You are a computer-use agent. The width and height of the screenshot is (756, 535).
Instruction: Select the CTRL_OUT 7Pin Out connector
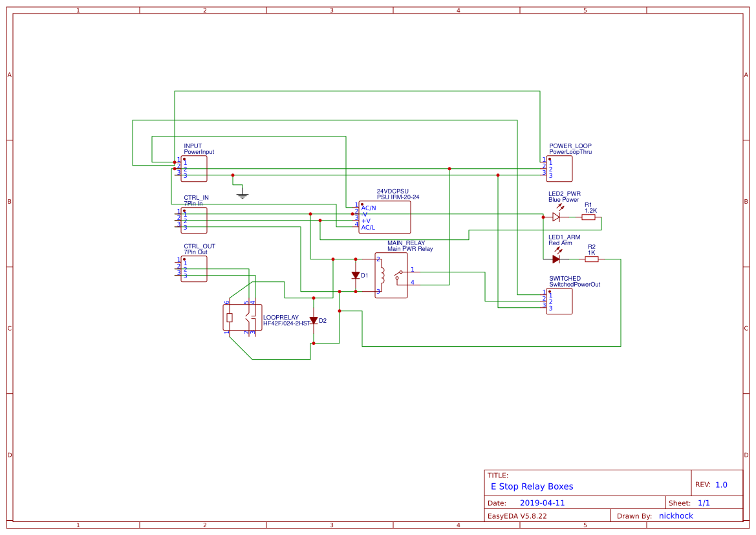point(195,268)
